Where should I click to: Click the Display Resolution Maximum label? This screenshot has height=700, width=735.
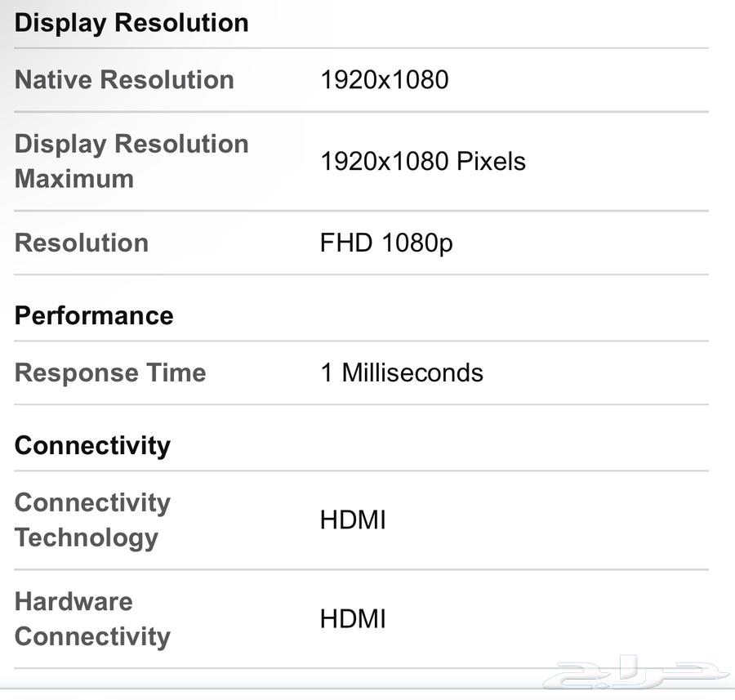pyautogui.click(x=131, y=161)
